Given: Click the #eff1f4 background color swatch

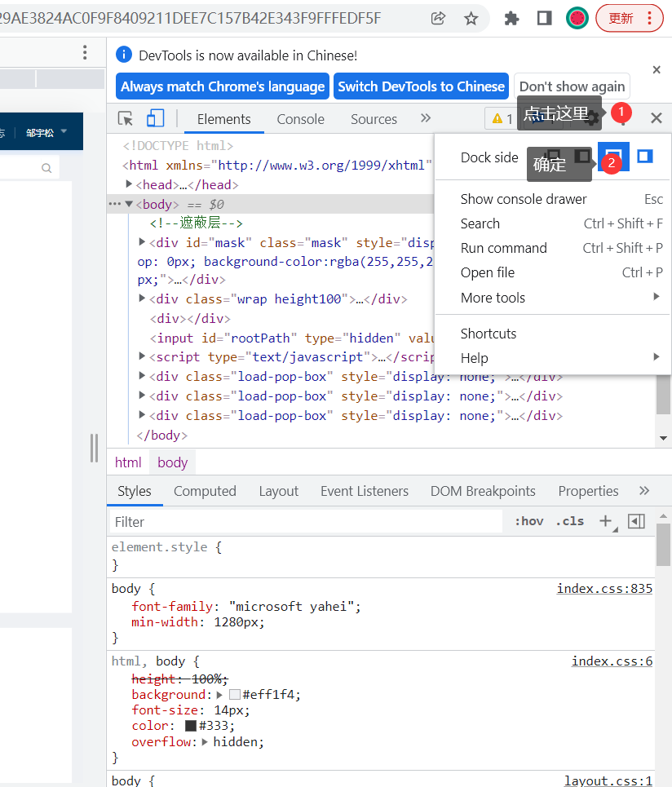Looking at the screenshot, I should (235, 695).
